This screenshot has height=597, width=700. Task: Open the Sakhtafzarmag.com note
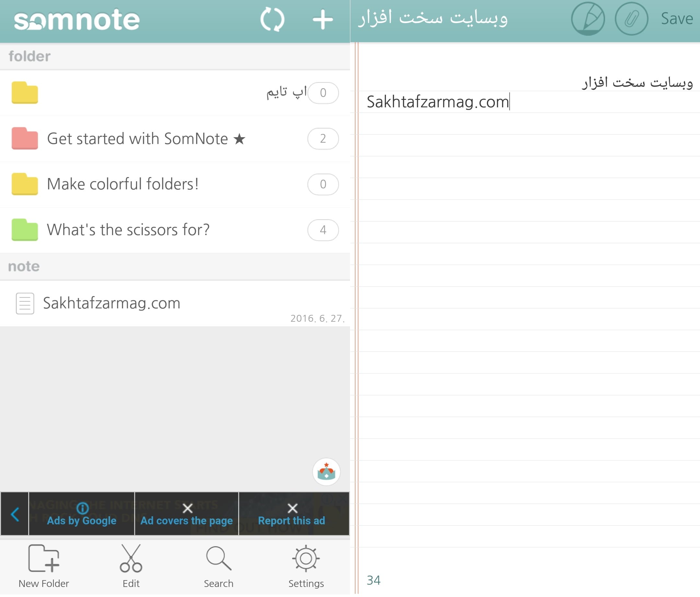[x=111, y=303]
